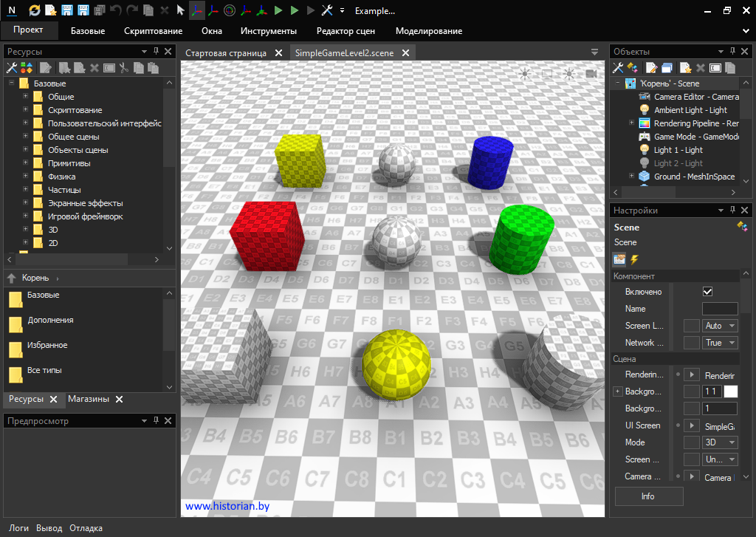The image size is (756, 537).
Task: Select the arrow pointer tool in the top toolbar
Action: coord(180,11)
